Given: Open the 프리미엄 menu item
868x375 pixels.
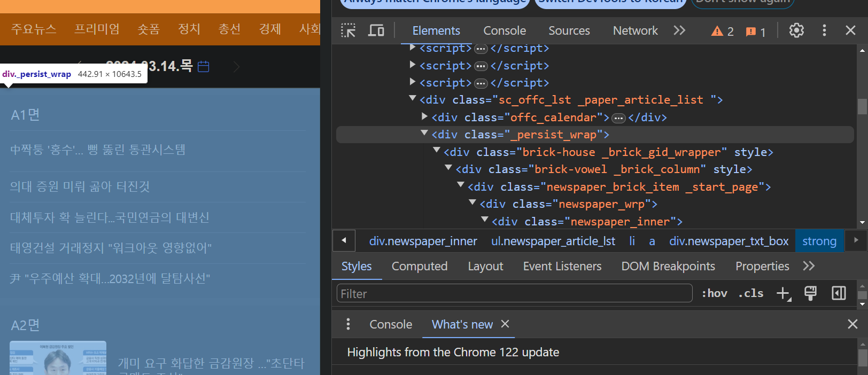Looking at the screenshot, I should pyautogui.click(x=97, y=29).
